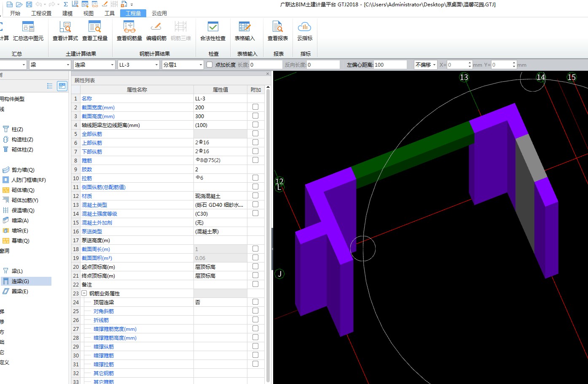Viewport: 588px width, 384px height.
Task: Select the highlighted panel view icon beside list icon
Action: coord(62,86)
